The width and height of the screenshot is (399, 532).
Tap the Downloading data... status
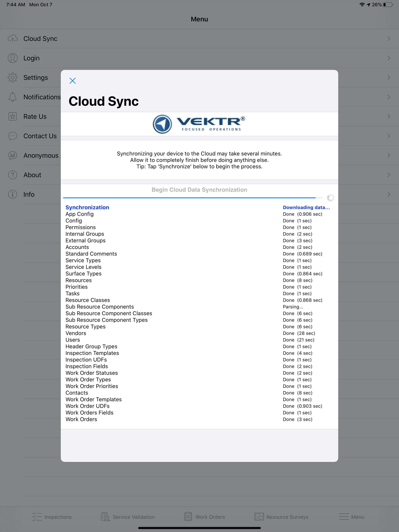click(306, 207)
